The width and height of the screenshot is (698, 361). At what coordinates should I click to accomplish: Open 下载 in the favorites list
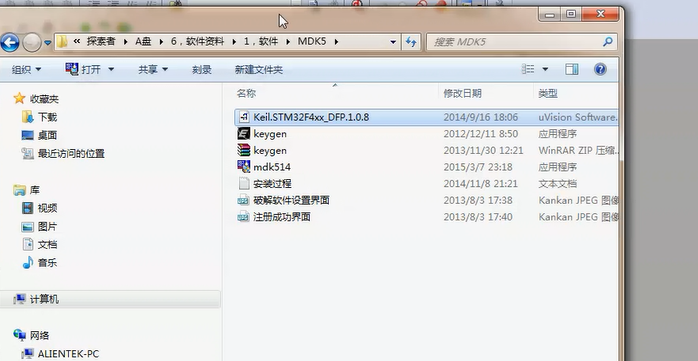pyautogui.click(x=47, y=117)
